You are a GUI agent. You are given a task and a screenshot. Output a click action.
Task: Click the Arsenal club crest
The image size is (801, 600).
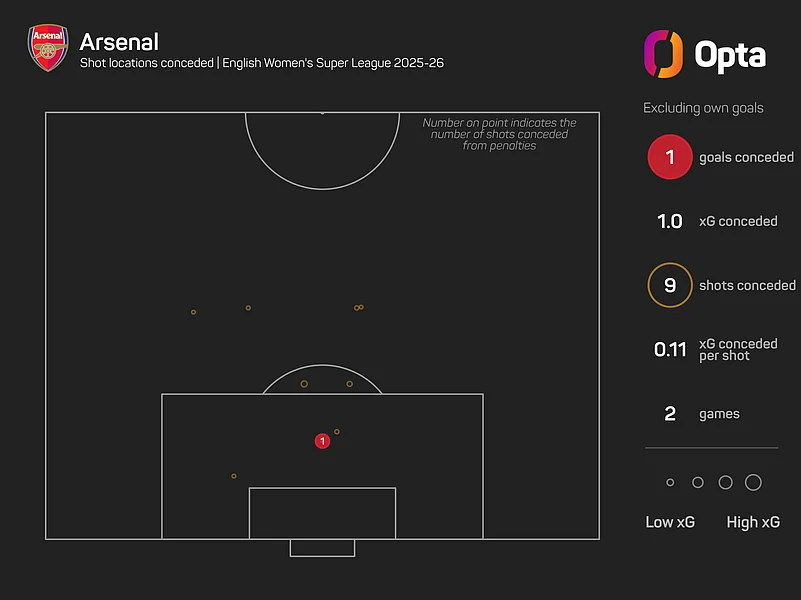(48, 47)
